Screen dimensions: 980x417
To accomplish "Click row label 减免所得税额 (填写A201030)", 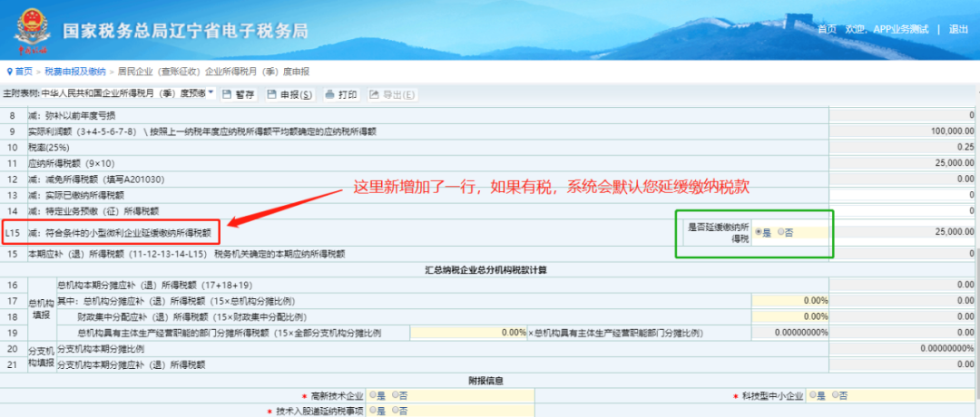I will click(x=96, y=179).
